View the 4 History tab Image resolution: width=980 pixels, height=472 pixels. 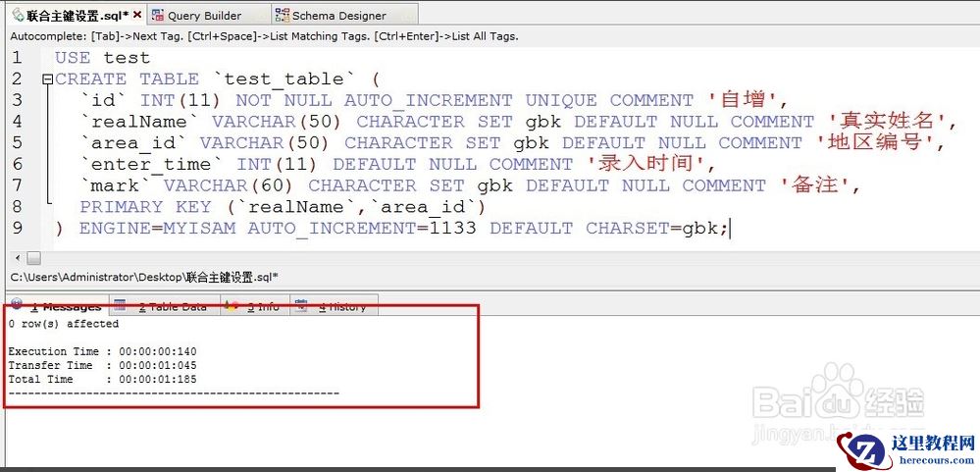click(x=334, y=307)
